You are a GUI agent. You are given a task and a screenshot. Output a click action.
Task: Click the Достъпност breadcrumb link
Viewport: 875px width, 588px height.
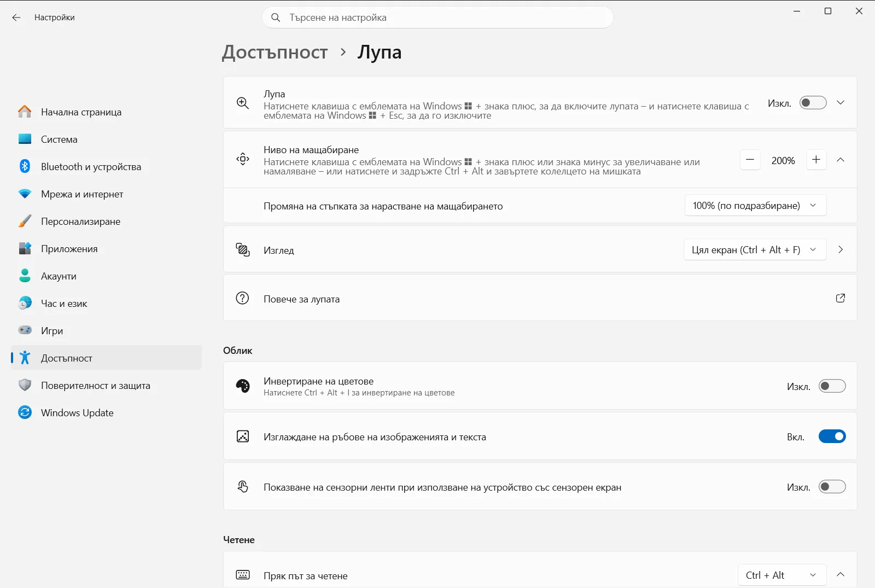pos(275,53)
